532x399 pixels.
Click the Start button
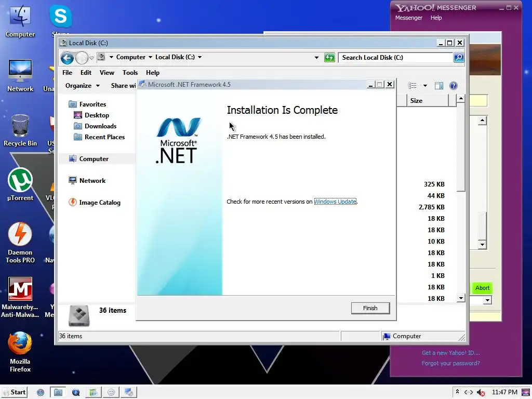pos(14,392)
